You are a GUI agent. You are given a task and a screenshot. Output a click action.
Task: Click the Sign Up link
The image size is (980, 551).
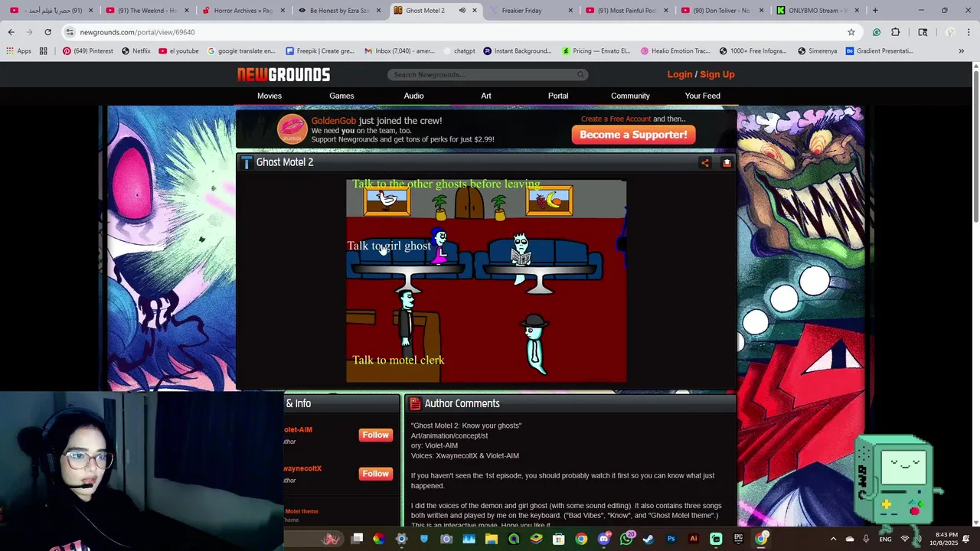[717, 74]
